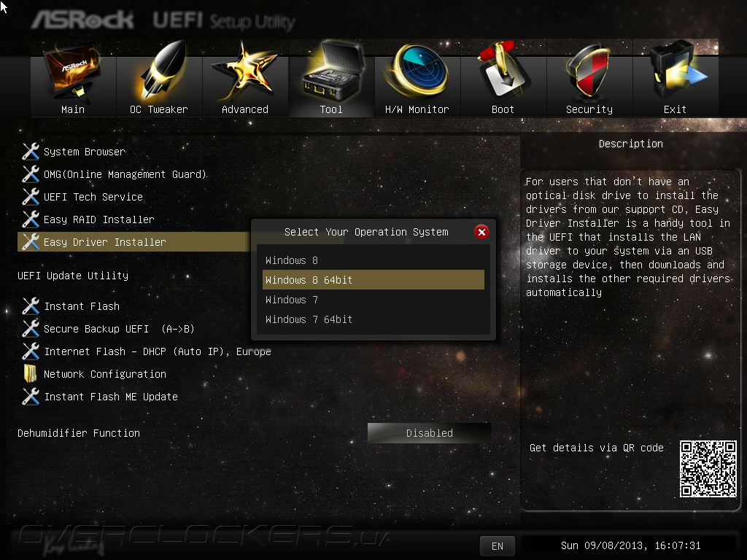Open H/W Monitor radar icon
Image resolution: width=747 pixels, height=560 pixels.
[x=417, y=71]
